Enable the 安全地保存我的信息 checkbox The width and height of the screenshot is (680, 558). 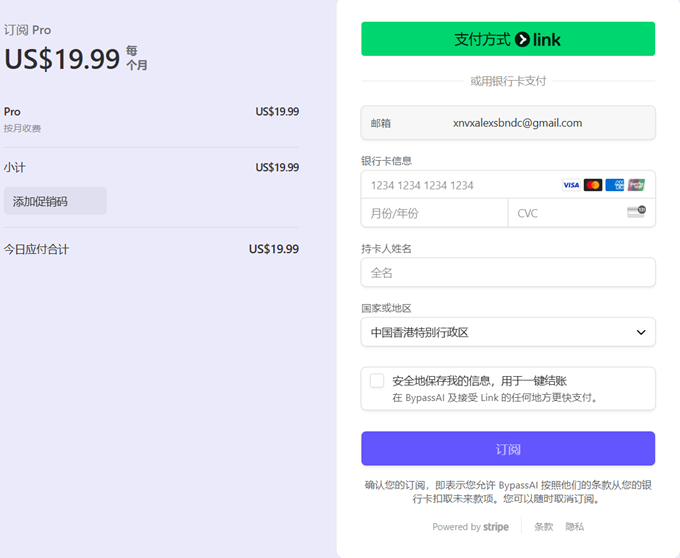coord(377,381)
